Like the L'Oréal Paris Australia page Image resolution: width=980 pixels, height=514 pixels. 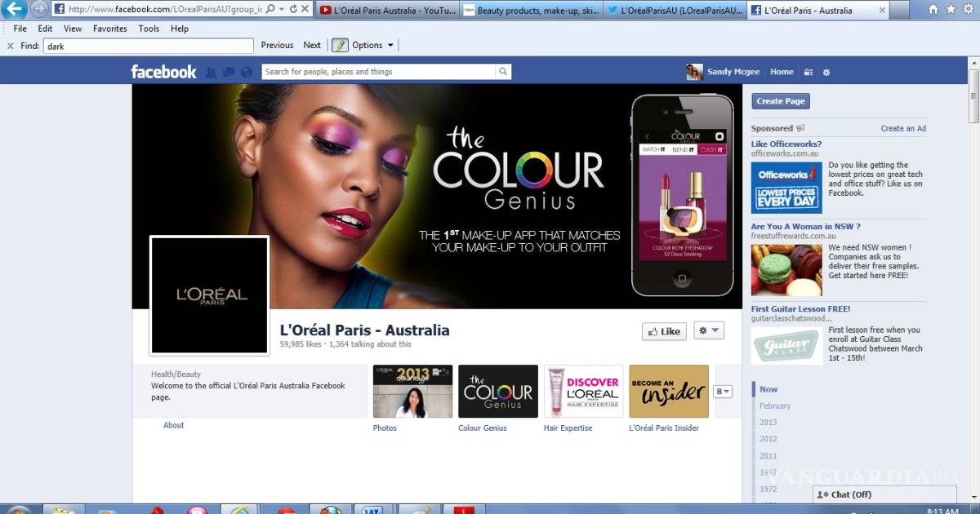click(x=663, y=331)
